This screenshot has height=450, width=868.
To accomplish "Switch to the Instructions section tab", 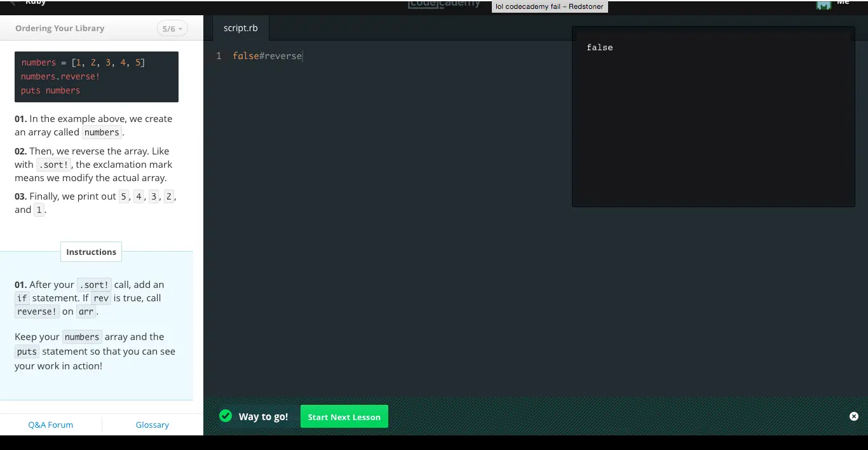I will (x=91, y=252).
